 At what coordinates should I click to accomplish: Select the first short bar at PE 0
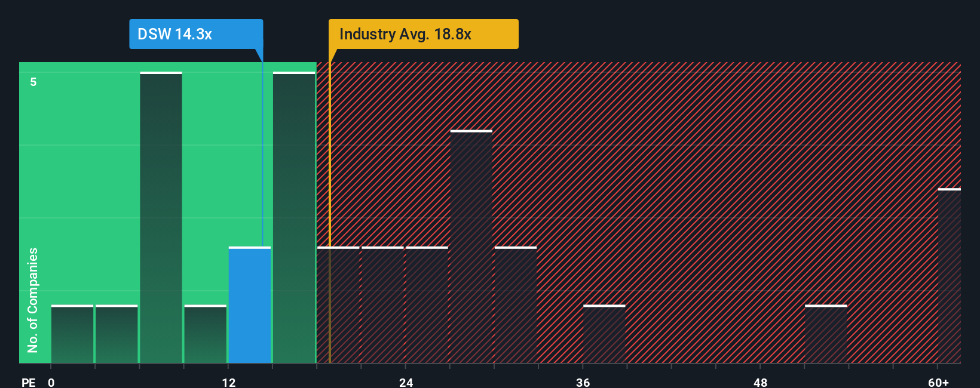(x=72, y=334)
